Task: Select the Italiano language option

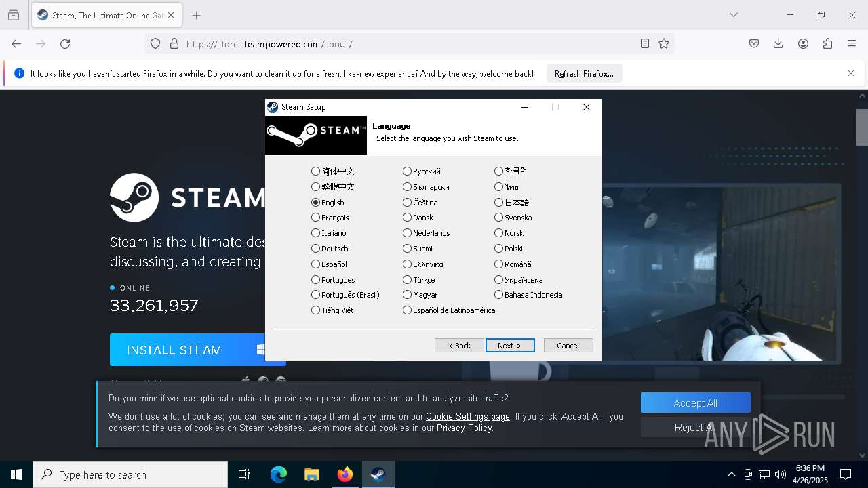Action: pyautogui.click(x=329, y=233)
